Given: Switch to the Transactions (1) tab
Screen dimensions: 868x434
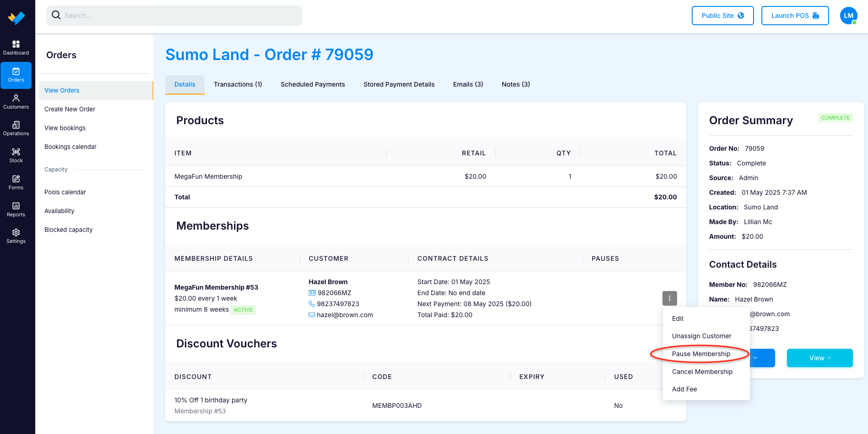Looking at the screenshot, I should click(x=238, y=84).
